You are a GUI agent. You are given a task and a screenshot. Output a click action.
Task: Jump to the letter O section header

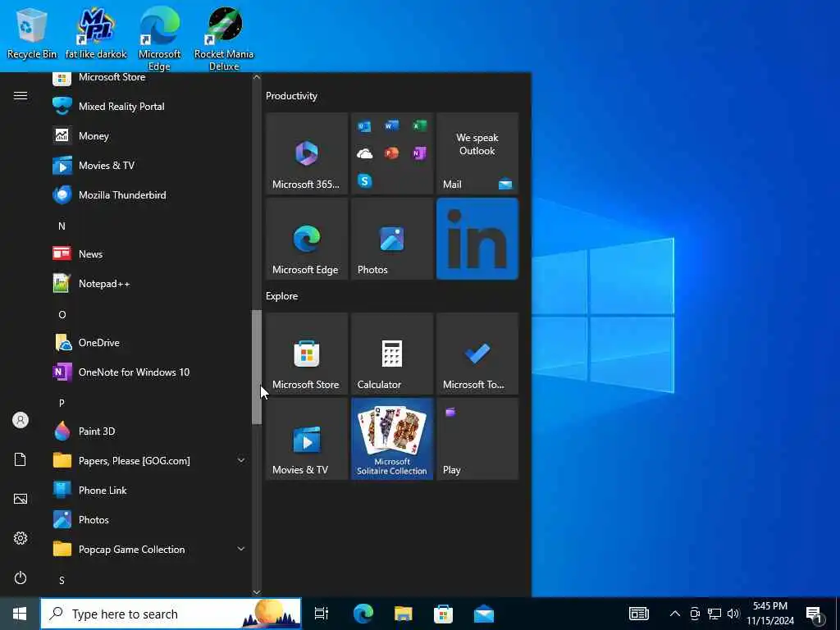coord(62,314)
